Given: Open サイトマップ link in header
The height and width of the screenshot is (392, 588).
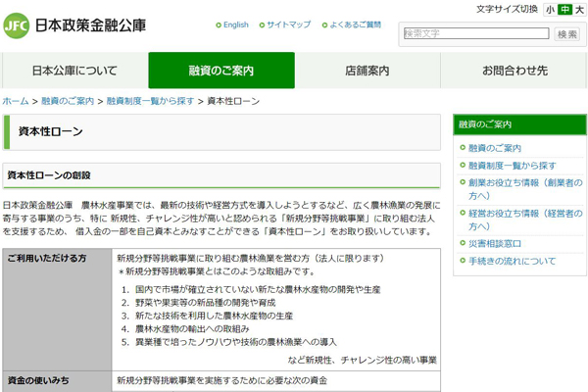Looking at the screenshot, I should click(288, 24).
